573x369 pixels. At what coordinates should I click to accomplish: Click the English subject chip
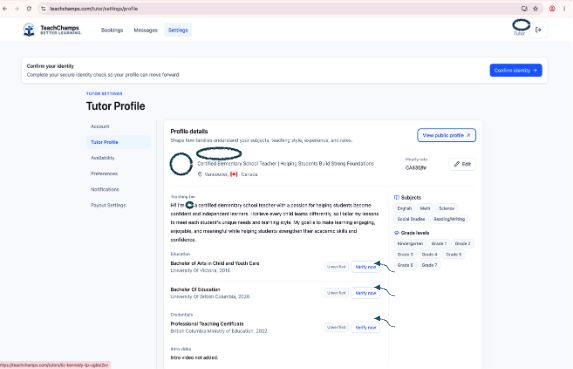(405, 208)
